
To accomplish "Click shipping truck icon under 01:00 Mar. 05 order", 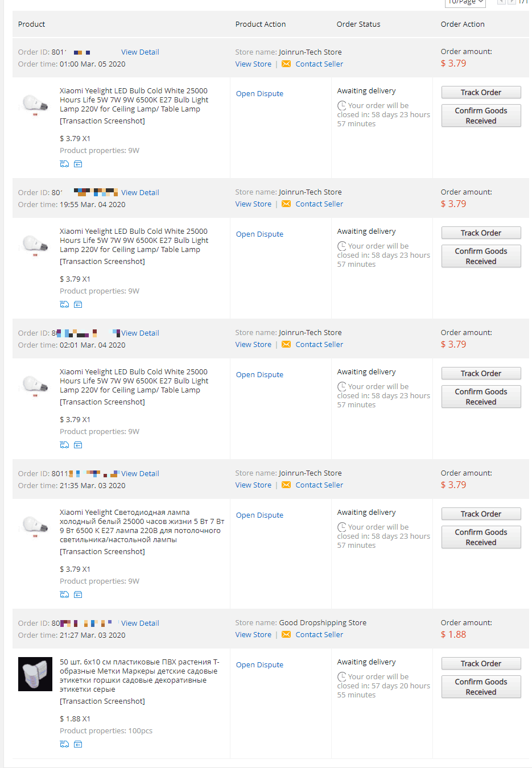I will point(64,164).
